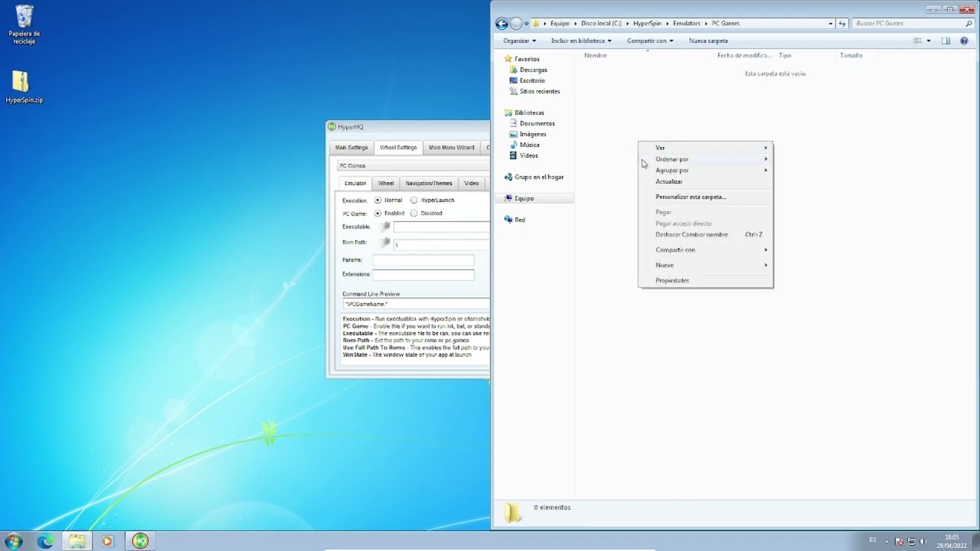The height and width of the screenshot is (551, 980).
Task: Click the Params input field
Action: coord(423,260)
